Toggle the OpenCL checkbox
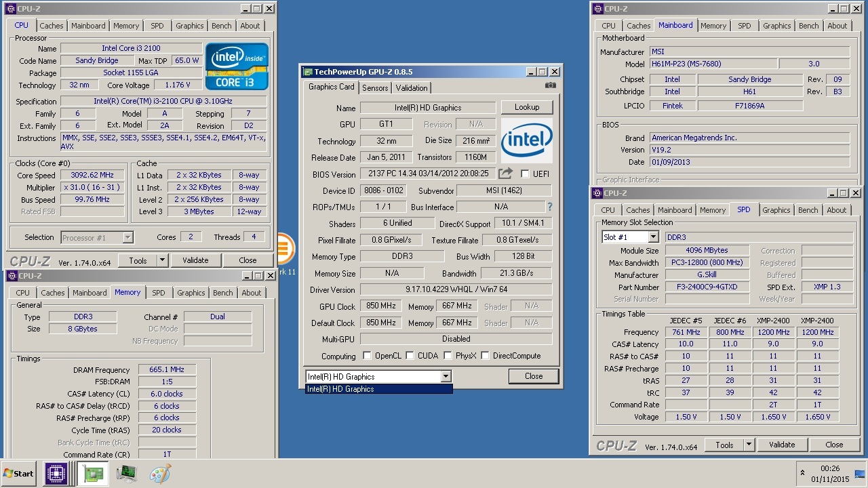The image size is (868, 488). coord(367,356)
